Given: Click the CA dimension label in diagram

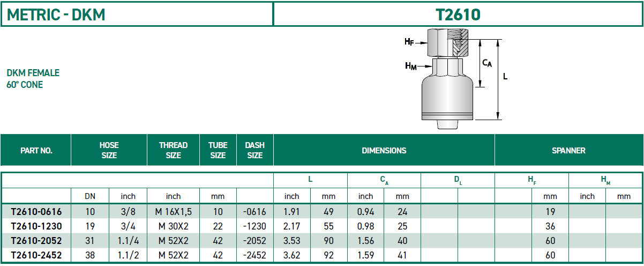Looking at the screenshot, I should coord(487,63).
